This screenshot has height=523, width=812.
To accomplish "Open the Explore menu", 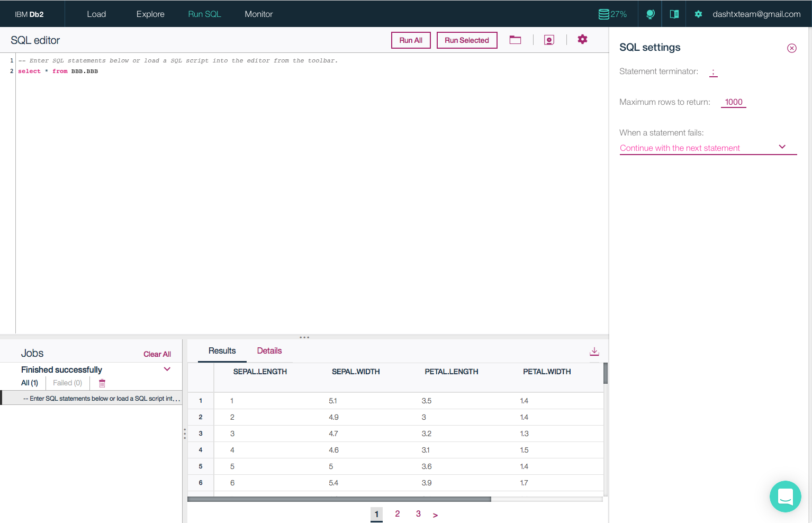I will point(150,14).
